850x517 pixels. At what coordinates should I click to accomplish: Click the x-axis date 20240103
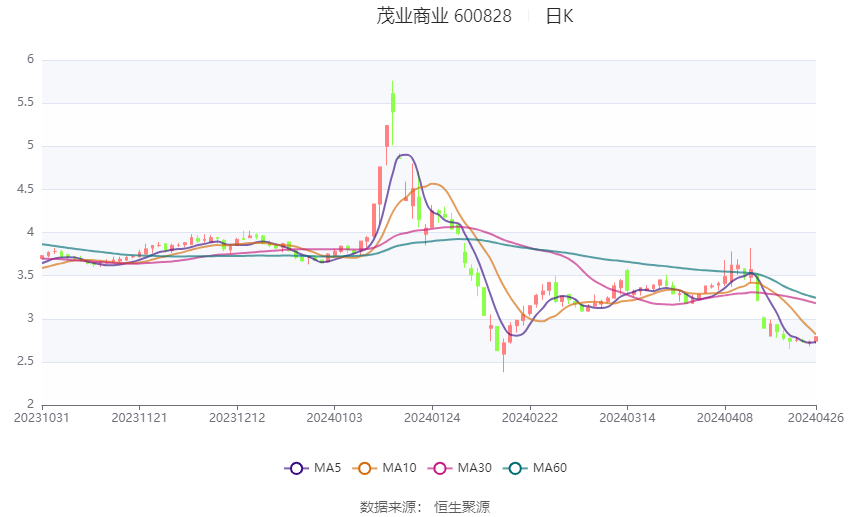[334, 418]
